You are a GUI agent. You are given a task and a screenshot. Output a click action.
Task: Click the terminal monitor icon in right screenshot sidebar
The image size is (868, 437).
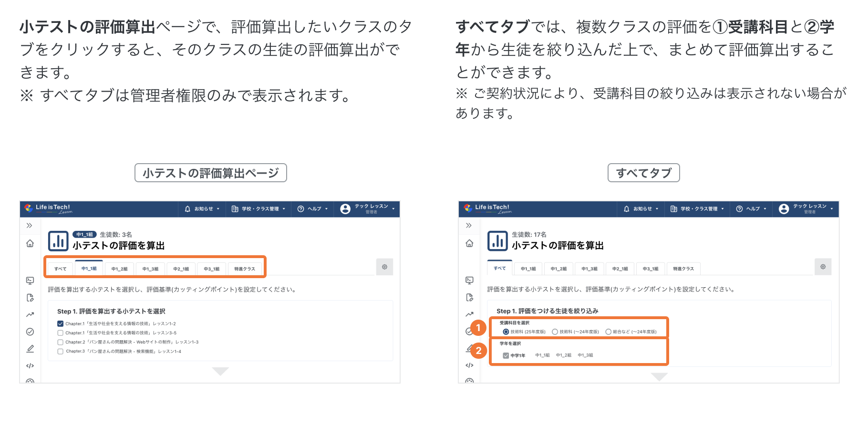click(x=469, y=281)
